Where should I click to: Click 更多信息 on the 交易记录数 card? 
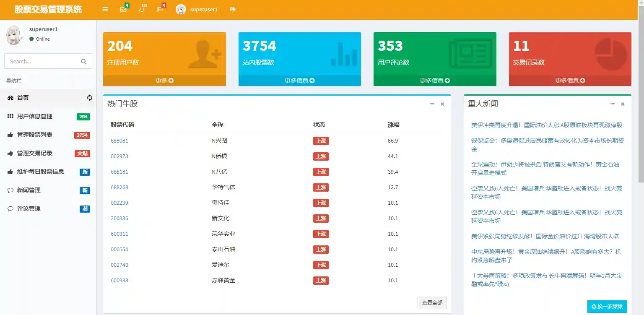(570, 81)
